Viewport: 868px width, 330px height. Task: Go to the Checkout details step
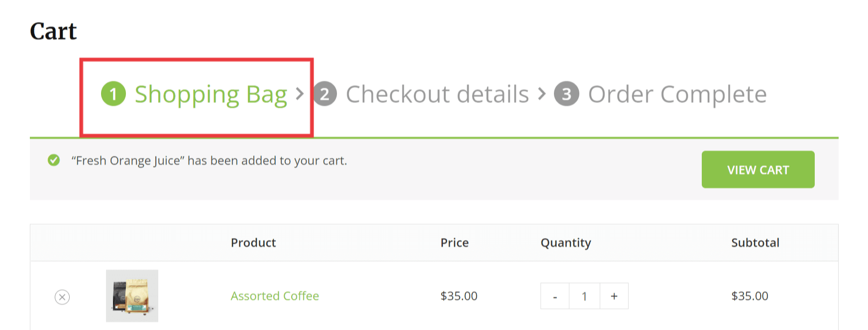pyautogui.click(x=437, y=94)
